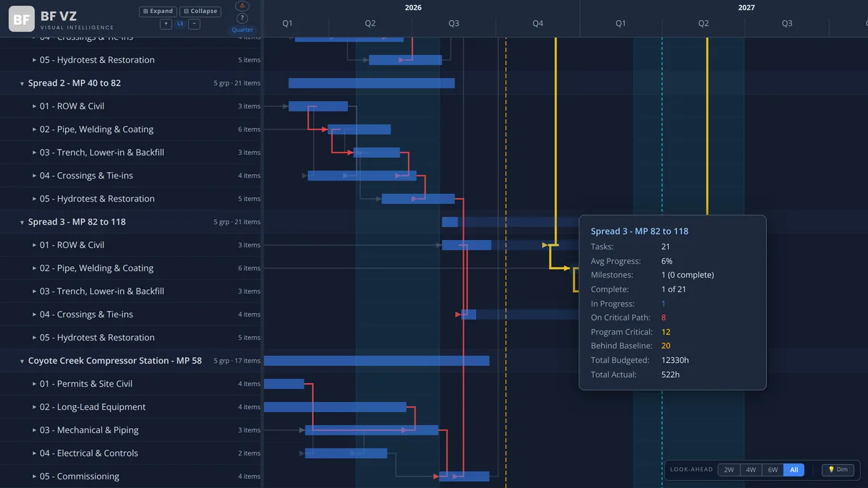
Task: Select the All look-ahead option
Action: [794, 470]
